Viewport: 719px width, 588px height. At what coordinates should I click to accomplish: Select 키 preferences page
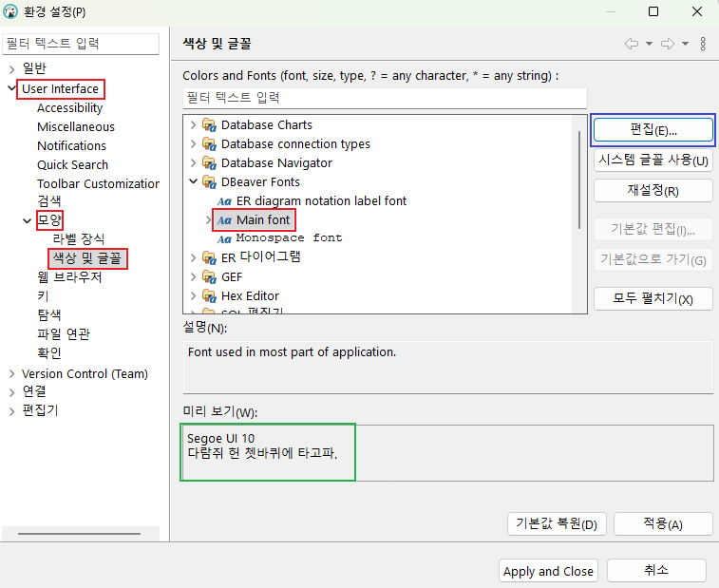pyautogui.click(x=43, y=296)
